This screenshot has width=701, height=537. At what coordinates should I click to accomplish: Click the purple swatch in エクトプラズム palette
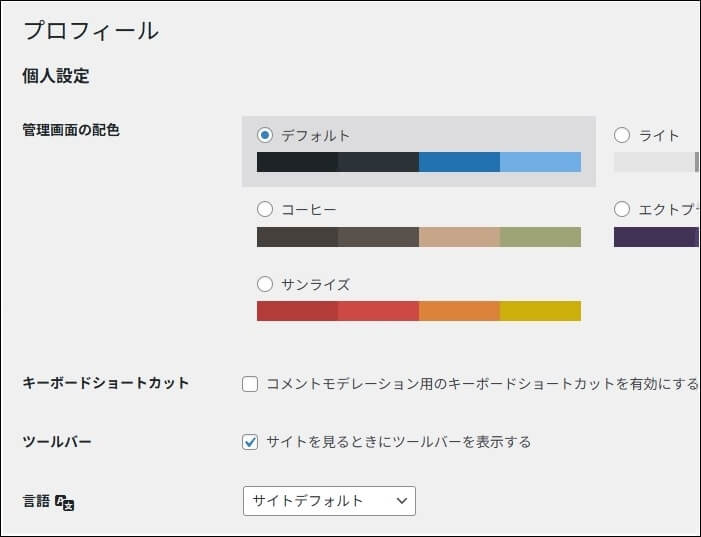pyautogui.click(x=655, y=237)
